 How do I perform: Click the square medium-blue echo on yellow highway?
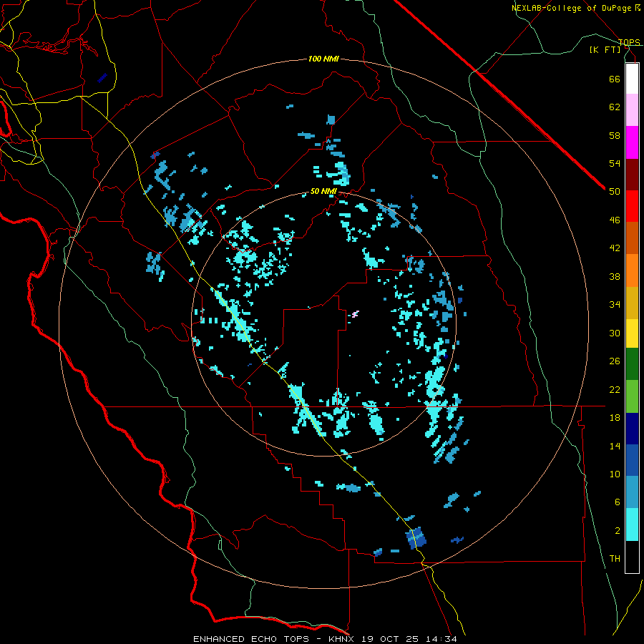416,537
